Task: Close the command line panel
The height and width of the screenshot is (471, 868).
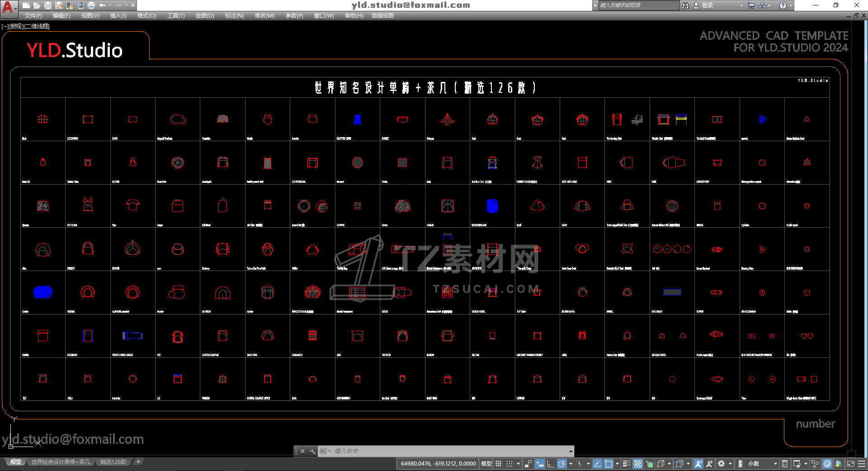Action: (302, 451)
